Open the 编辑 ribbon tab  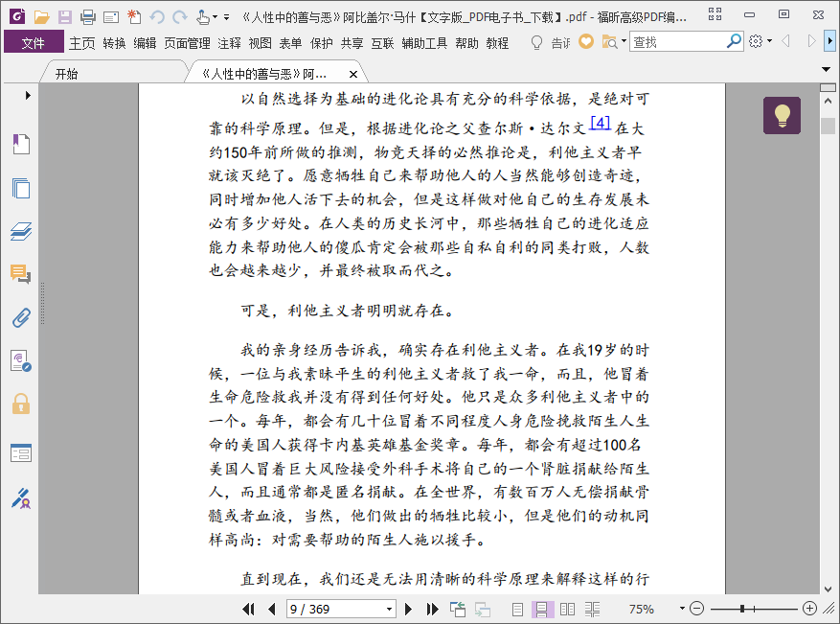(145, 43)
